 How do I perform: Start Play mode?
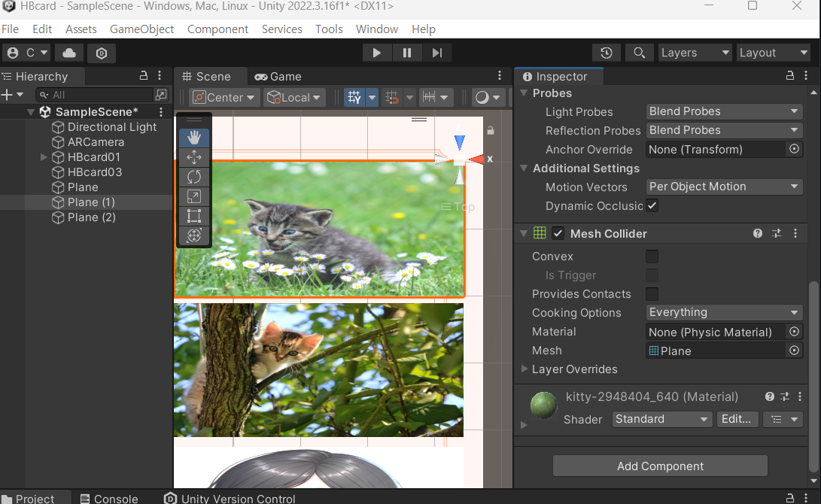tap(376, 53)
